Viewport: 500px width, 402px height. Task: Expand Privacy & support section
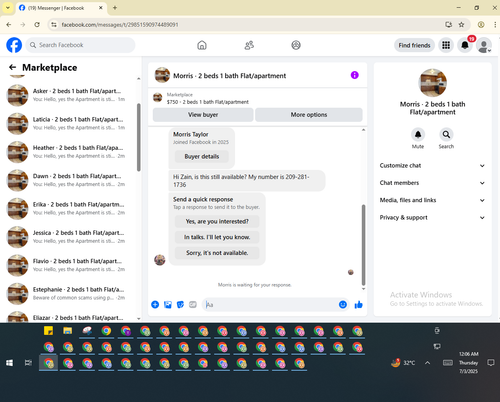(432, 218)
